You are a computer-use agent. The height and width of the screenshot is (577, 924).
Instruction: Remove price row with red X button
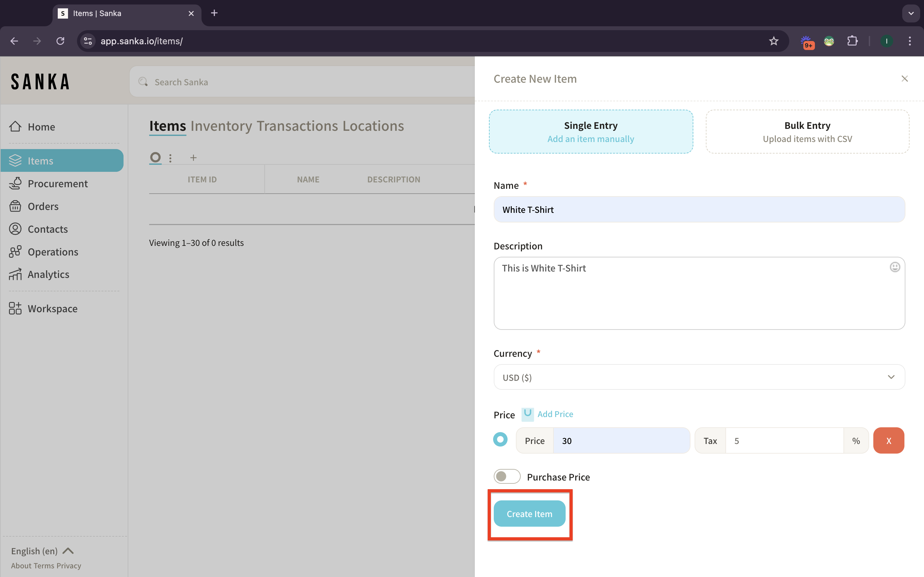click(888, 440)
